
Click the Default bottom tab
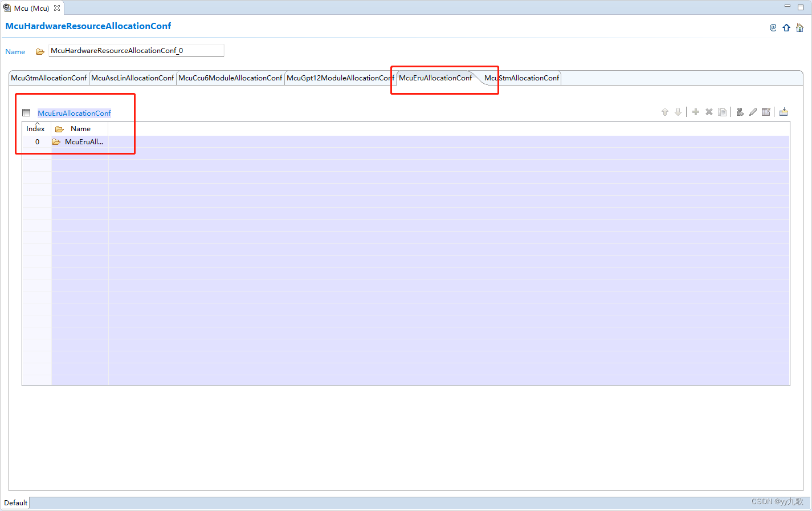pos(16,502)
